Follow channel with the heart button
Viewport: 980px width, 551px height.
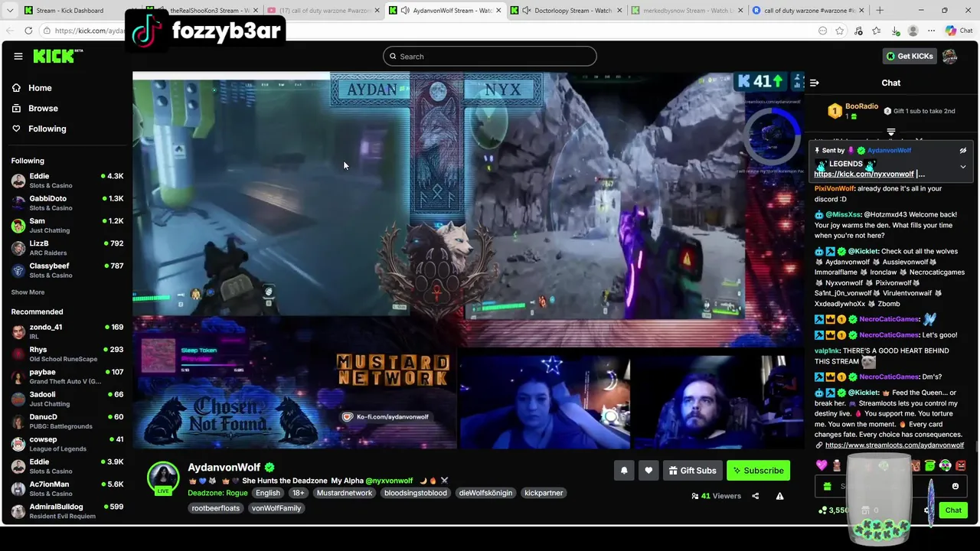pyautogui.click(x=648, y=471)
